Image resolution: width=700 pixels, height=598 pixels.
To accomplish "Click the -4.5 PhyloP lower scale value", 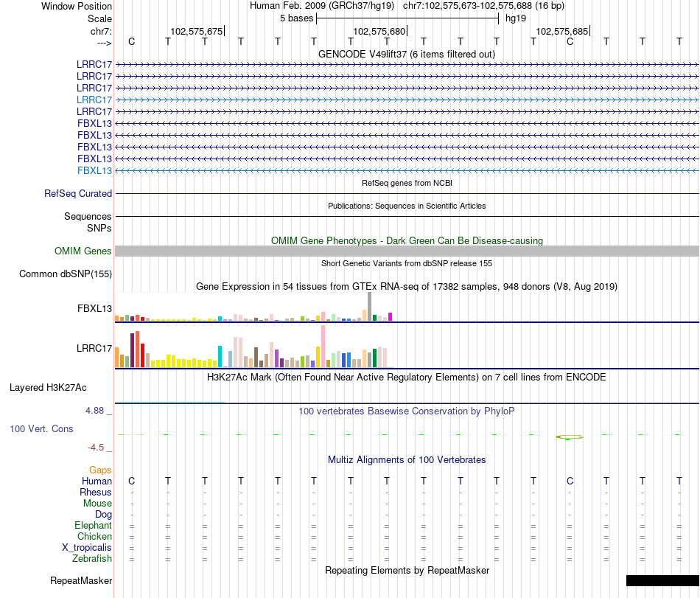I will pos(96,448).
